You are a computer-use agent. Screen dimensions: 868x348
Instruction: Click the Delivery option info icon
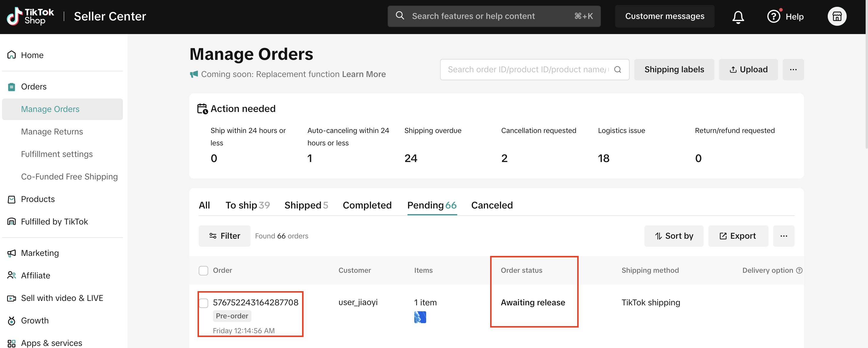click(x=799, y=270)
